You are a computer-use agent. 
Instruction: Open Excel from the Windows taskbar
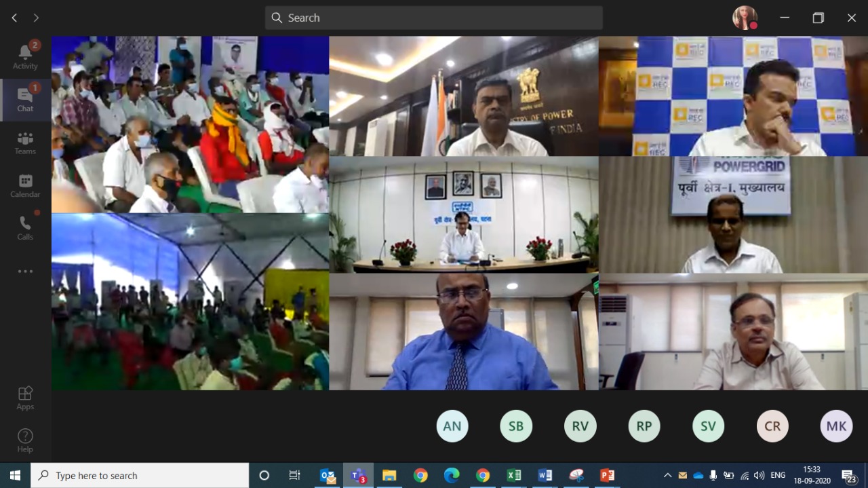pyautogui.click(x=514, y=475)
